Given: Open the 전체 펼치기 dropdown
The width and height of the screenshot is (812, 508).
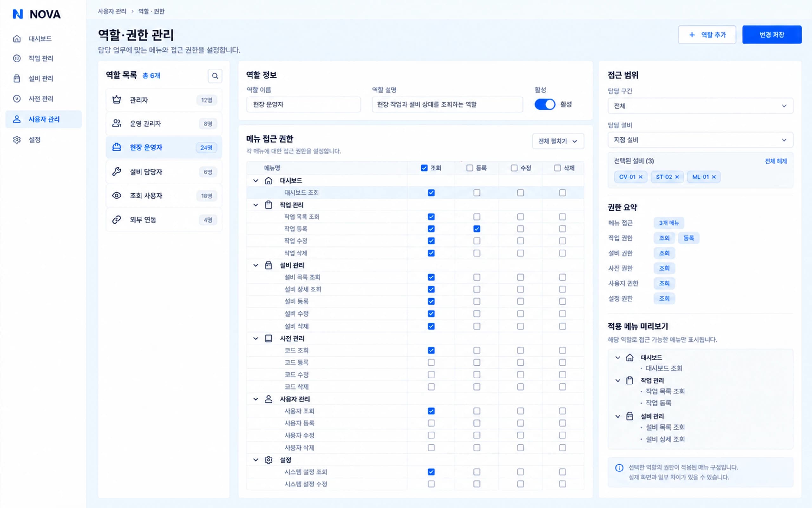Looking at the screenshot, I should click(558, 141).
